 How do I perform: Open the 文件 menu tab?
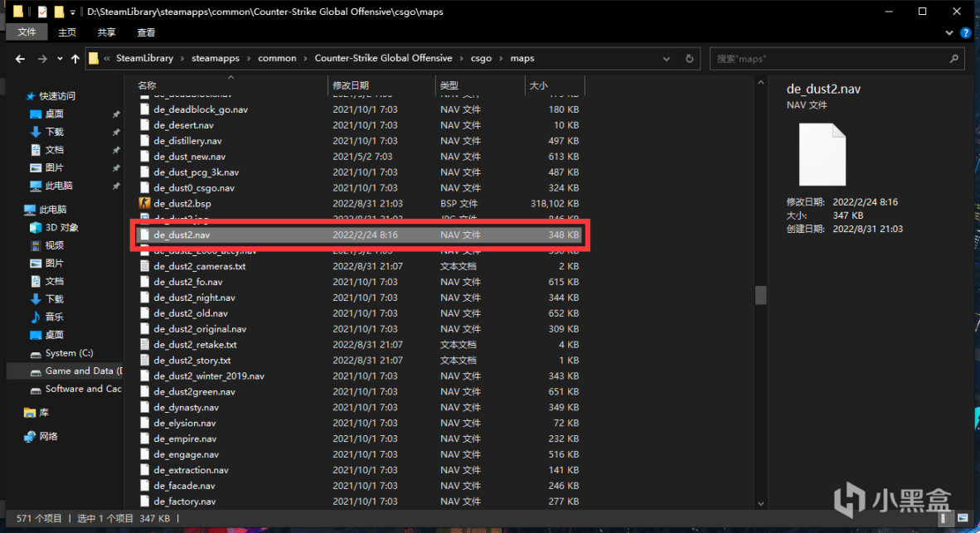(27, 32)
